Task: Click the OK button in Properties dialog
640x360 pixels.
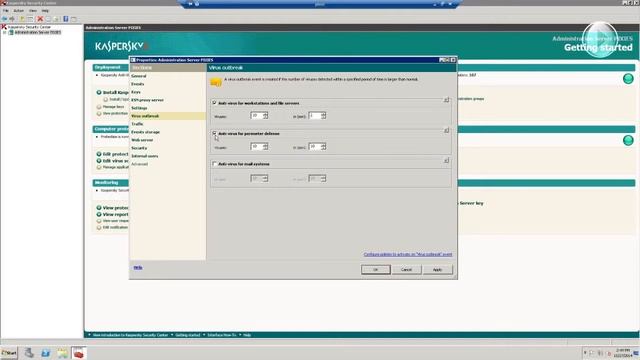Action: click(376, 269)
